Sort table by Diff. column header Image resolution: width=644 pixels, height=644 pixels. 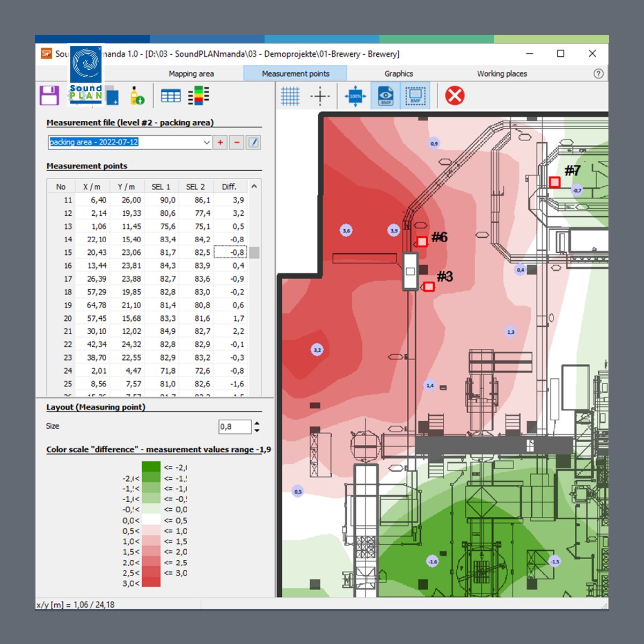(x=229, y=187)
